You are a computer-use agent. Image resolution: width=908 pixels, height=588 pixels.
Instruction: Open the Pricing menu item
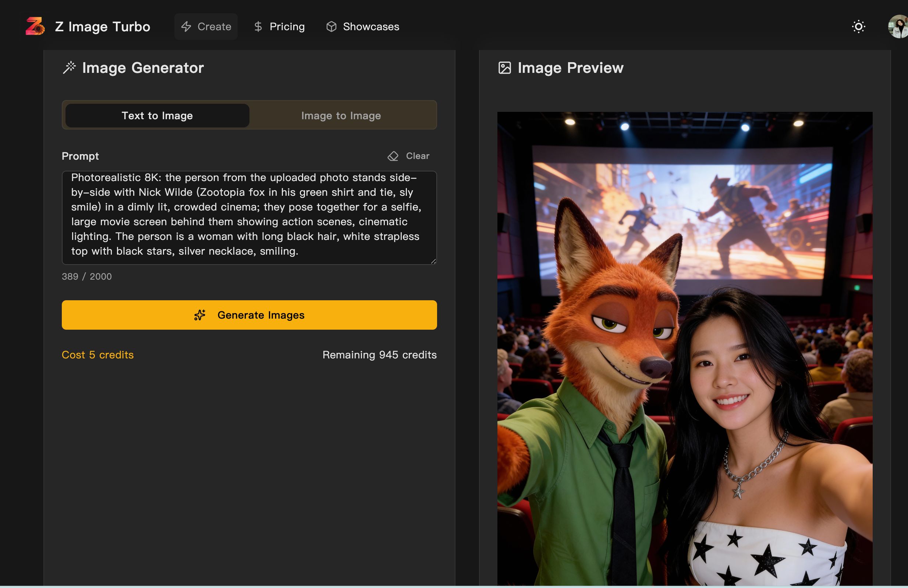click(287, 27)
